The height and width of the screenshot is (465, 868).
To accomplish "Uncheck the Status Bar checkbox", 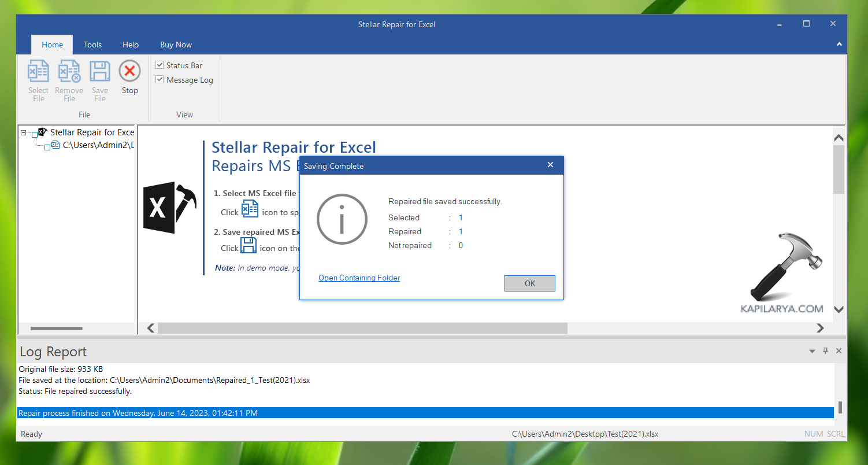I will (160, 65).
